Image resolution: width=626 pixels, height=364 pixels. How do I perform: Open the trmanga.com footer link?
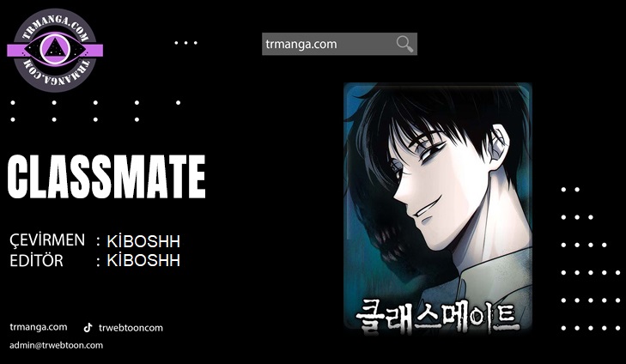pos(39,327)
